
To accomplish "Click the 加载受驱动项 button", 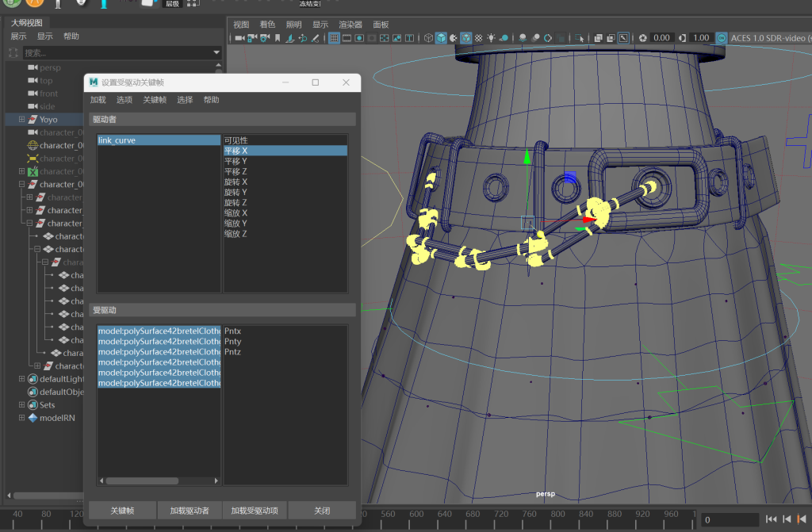I will tap(255, 511).
